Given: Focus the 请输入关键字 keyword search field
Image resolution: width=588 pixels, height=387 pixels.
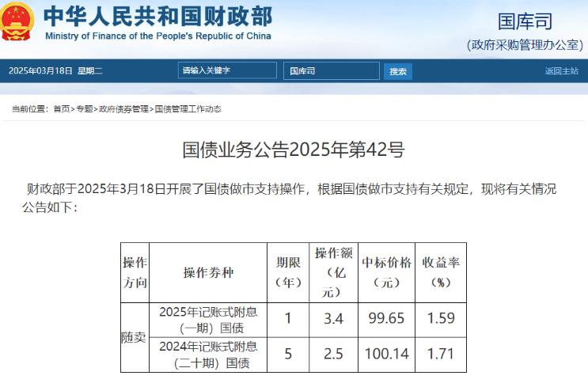Looking at the screenshot, I should tap(227, 70).
